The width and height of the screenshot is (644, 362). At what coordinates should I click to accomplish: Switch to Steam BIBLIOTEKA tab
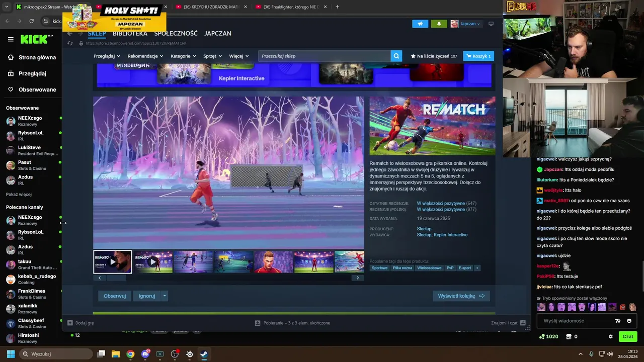(130, 33)
